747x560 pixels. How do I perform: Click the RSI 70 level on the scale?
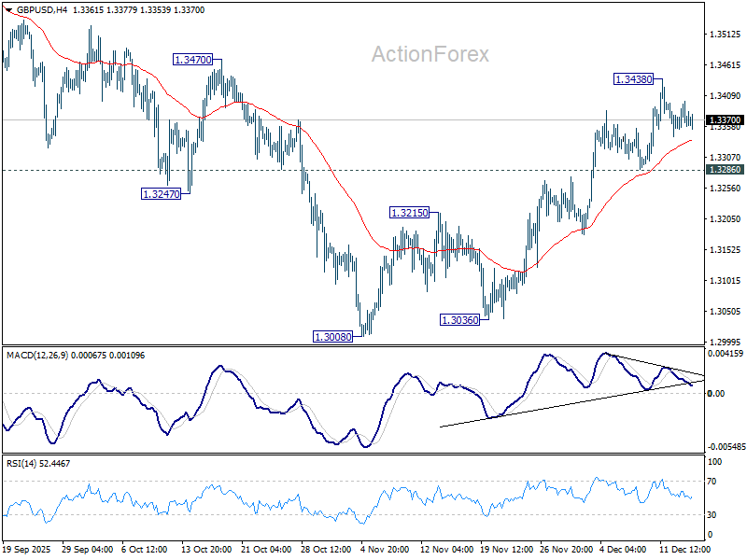pyautogui.click(x=712, y=481)
